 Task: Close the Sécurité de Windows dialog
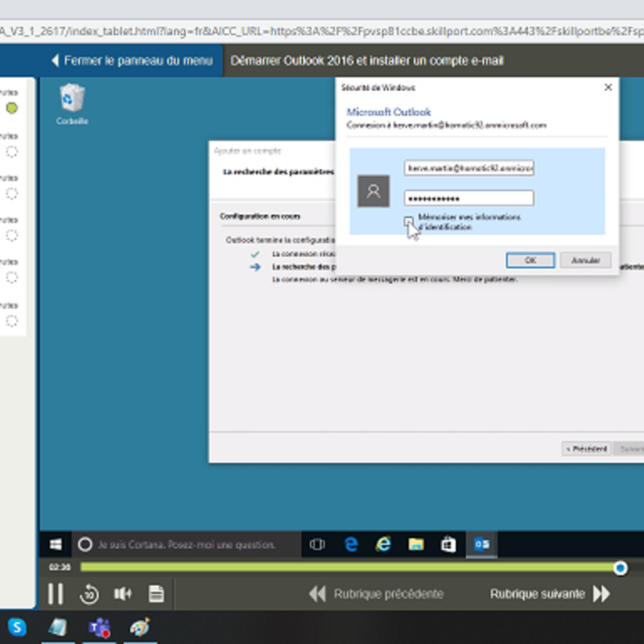609,88
